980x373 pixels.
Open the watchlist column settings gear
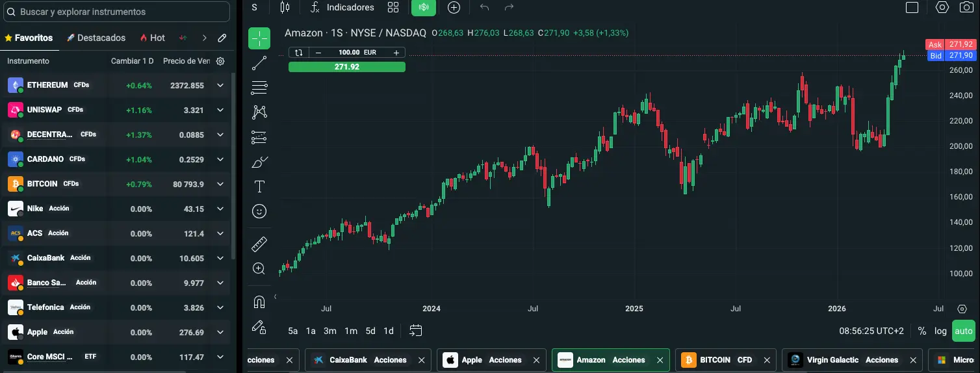pos(220,61)
